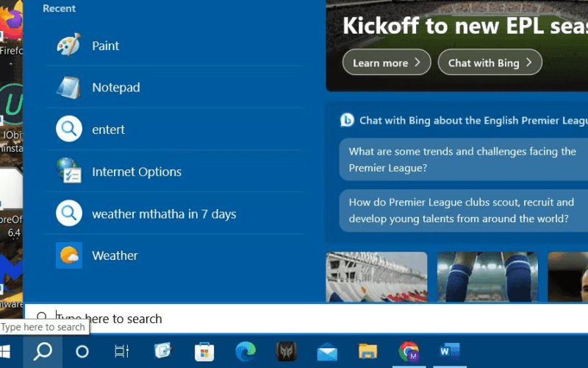Click the 'Kickoff to new EPL' headline
The width and height of the screenshot is (588, 368).
[465, 26]
